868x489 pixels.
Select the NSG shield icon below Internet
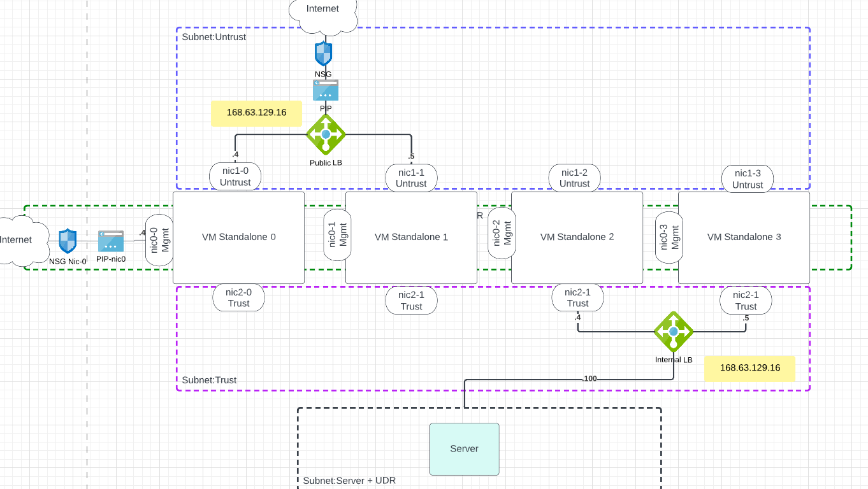click(324, 53)
